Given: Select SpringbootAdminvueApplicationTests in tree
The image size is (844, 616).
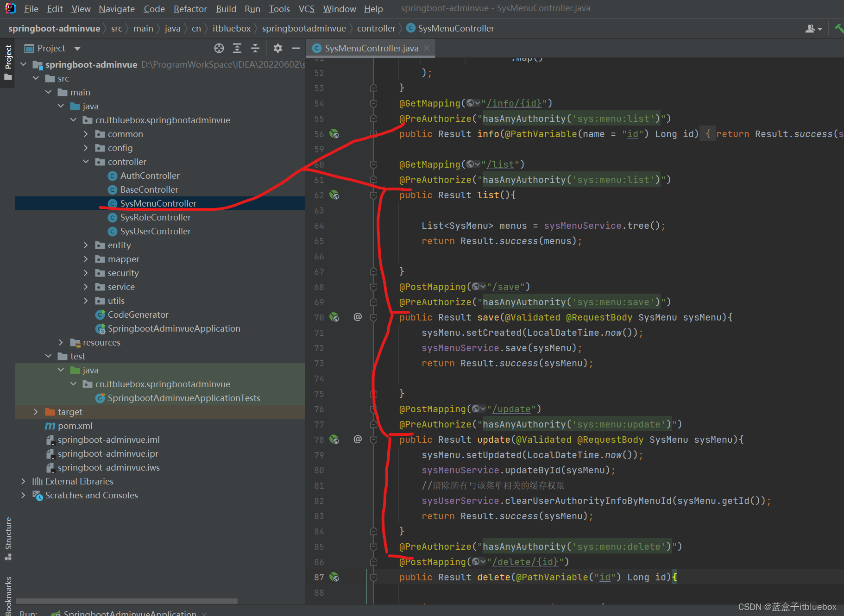Looking at the screenshot, I should coord(183,398).
